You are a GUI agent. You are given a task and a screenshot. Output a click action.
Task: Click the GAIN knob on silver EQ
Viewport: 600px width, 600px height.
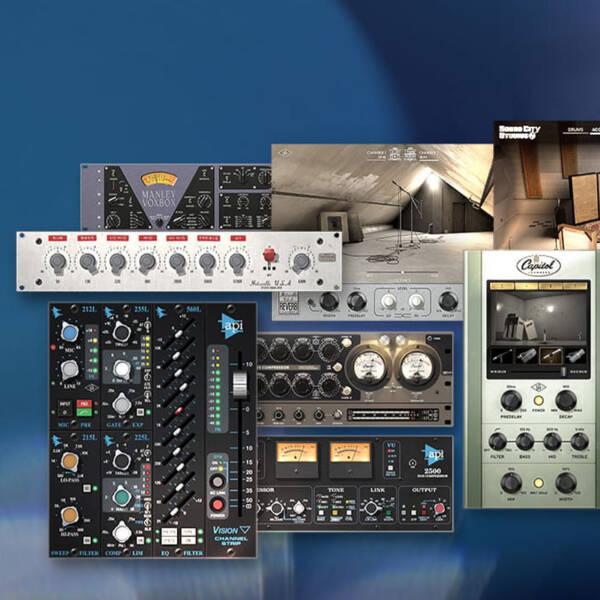point(301,262)
